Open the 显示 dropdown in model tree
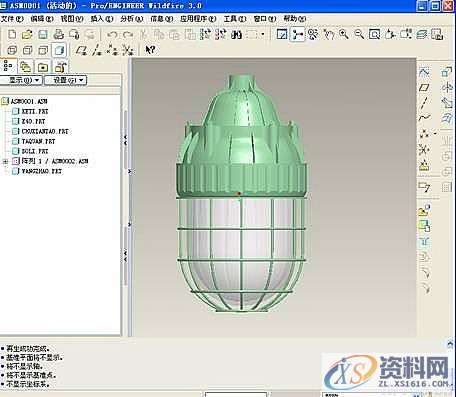The width and height of the screenshot is (456, 397). 21,80
